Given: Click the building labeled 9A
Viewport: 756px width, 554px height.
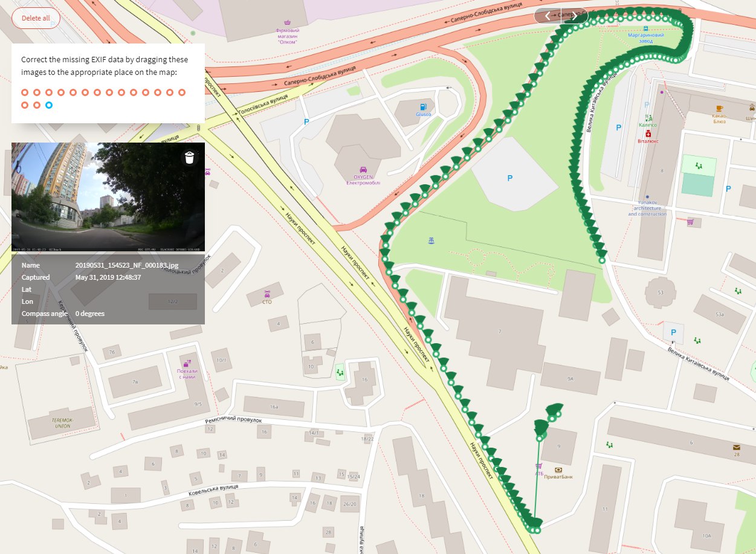Looking at the screenshot, I should tap(569, 378).
